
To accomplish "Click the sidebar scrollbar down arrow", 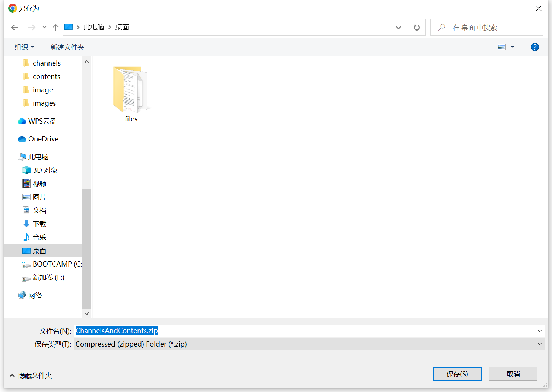I will (86, 313).
